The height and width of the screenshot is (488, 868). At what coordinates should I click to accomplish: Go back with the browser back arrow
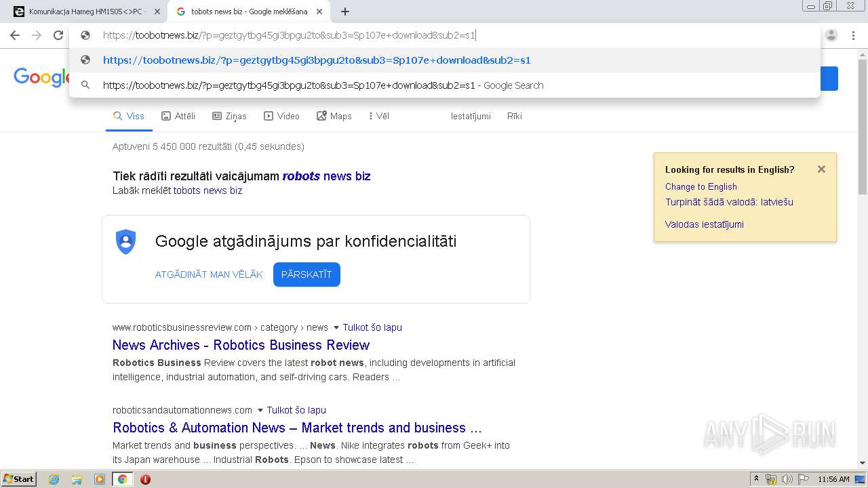(15, 35)
